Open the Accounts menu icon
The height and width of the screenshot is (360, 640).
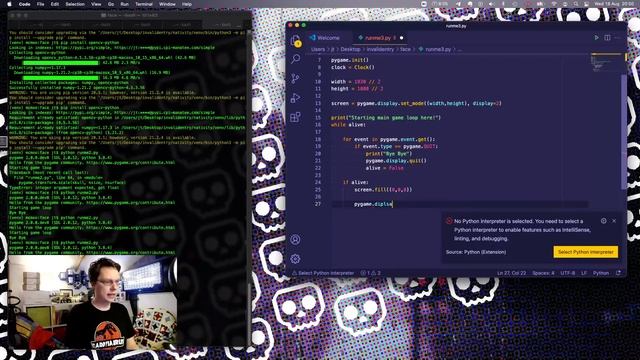coord(296,240)
